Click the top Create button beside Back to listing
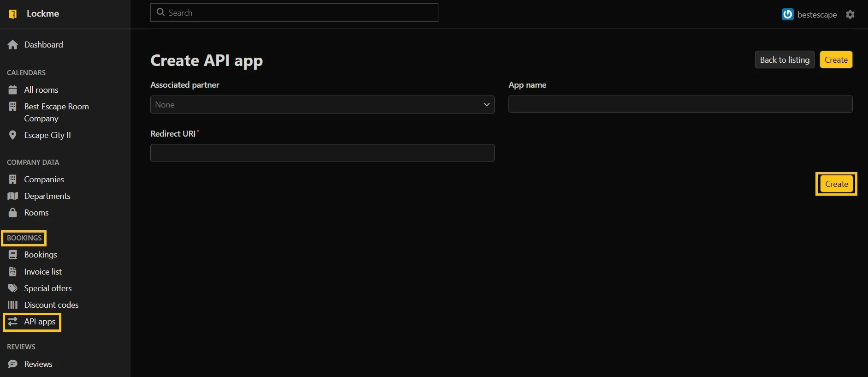The height and width of the screenshot is (377, 868). [x=836, y=60]
